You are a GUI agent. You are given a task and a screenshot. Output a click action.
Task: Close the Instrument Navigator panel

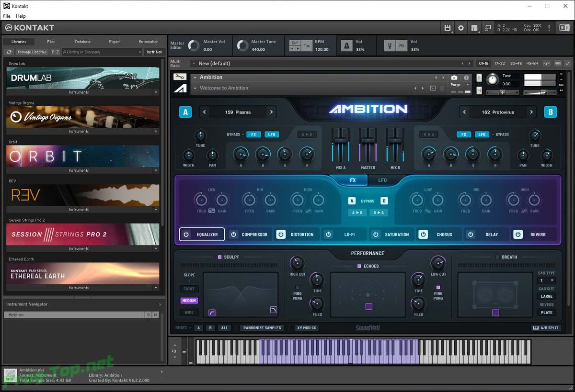pos(160,304)
